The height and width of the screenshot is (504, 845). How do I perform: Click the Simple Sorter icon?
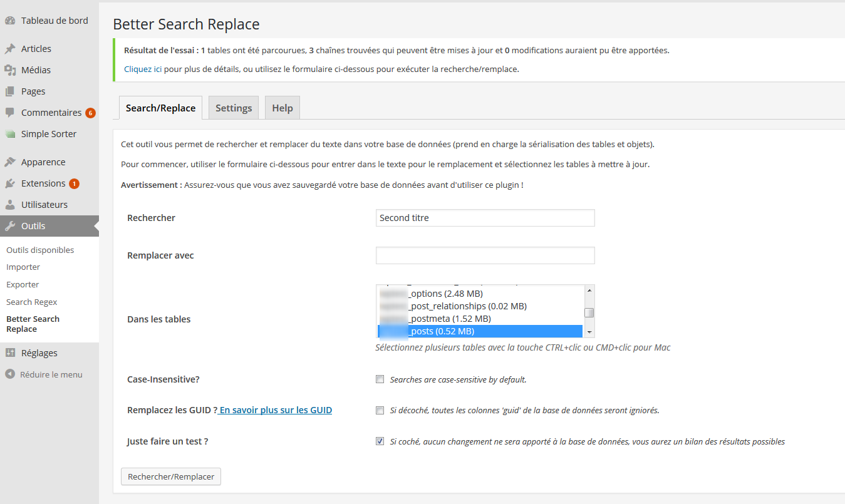(x=10, y=134)
